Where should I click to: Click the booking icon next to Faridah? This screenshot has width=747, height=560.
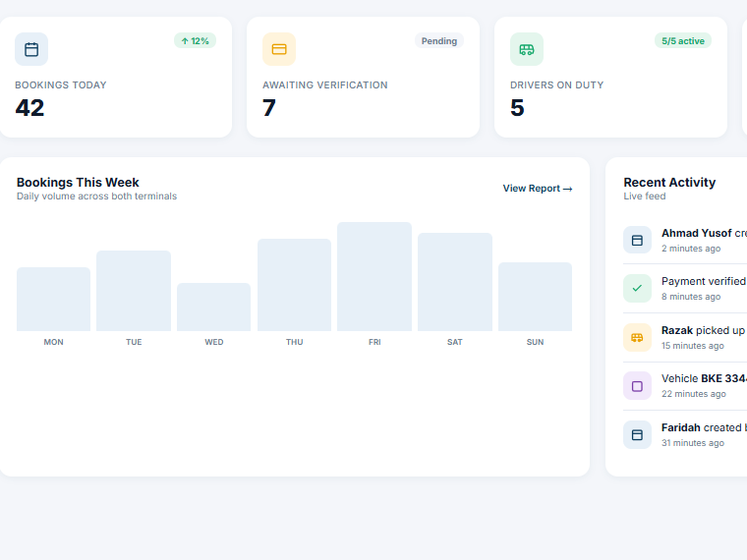tap(638, 434)
